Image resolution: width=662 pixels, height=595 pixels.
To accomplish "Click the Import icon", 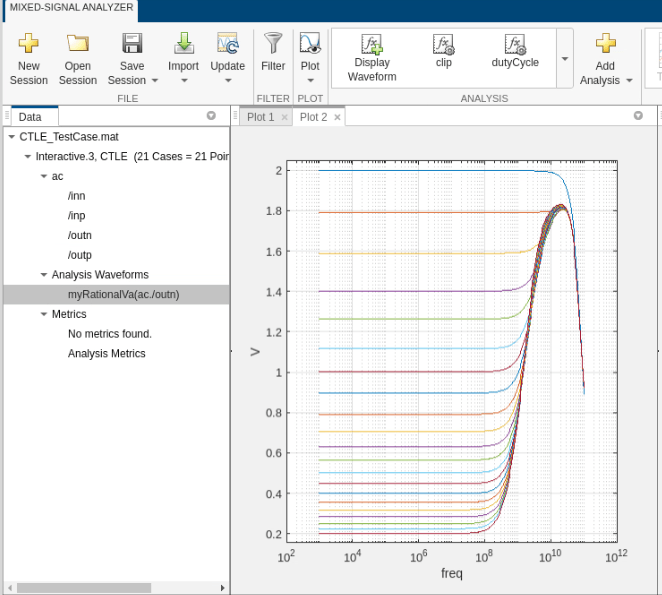I will pyautogui.click(x=183, y=43).
